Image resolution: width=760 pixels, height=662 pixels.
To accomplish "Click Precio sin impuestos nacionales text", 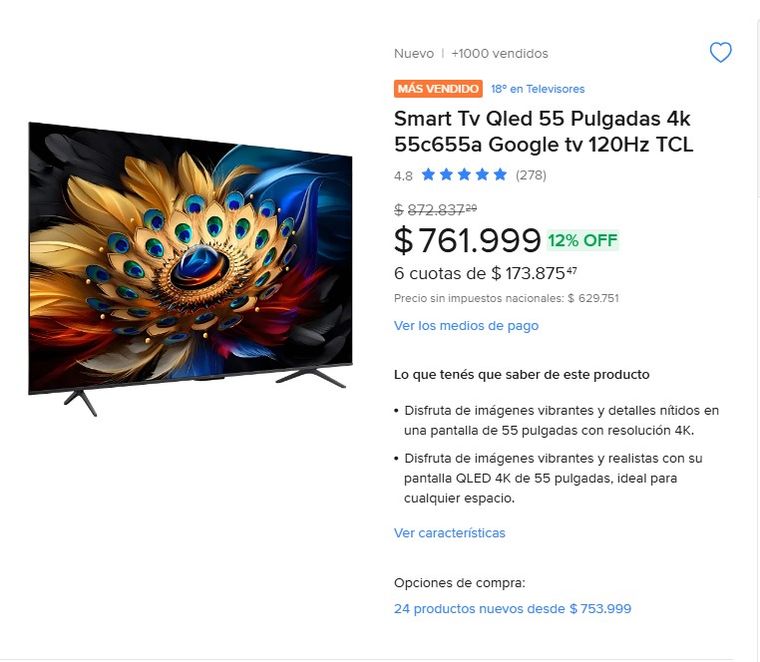I will click(x=507, y=298).
